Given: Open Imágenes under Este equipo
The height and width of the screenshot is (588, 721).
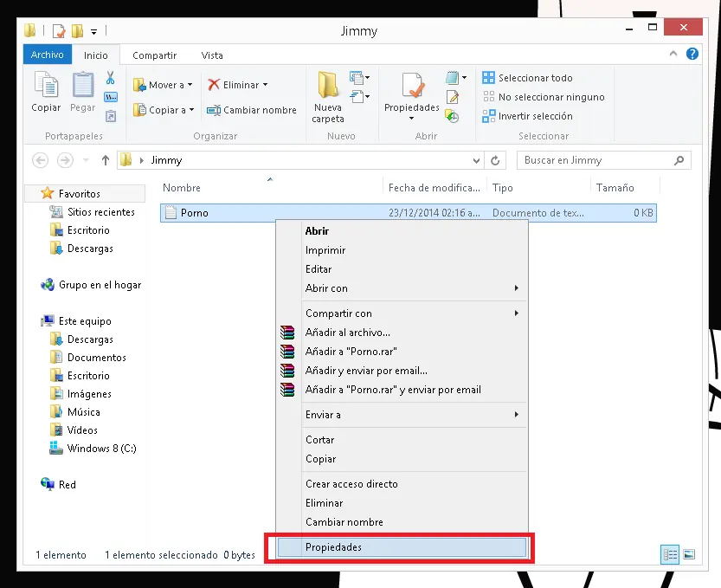Looking at the screenshot, I should point(80,394).
